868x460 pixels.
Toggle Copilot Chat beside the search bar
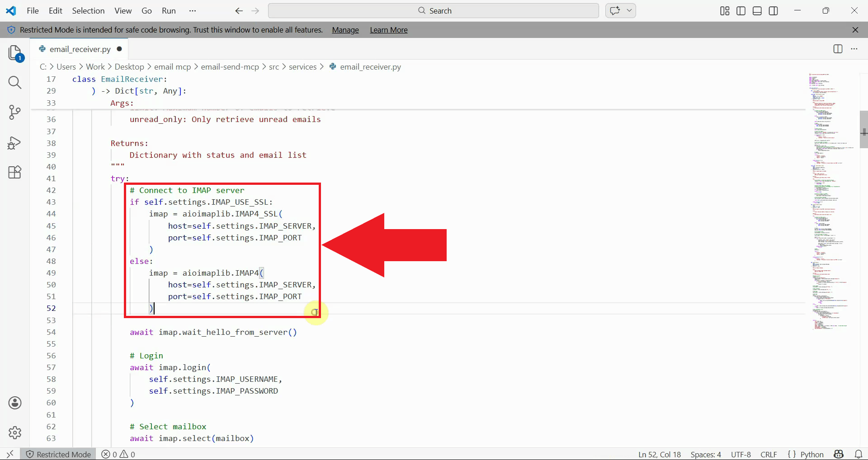(616, 10)
